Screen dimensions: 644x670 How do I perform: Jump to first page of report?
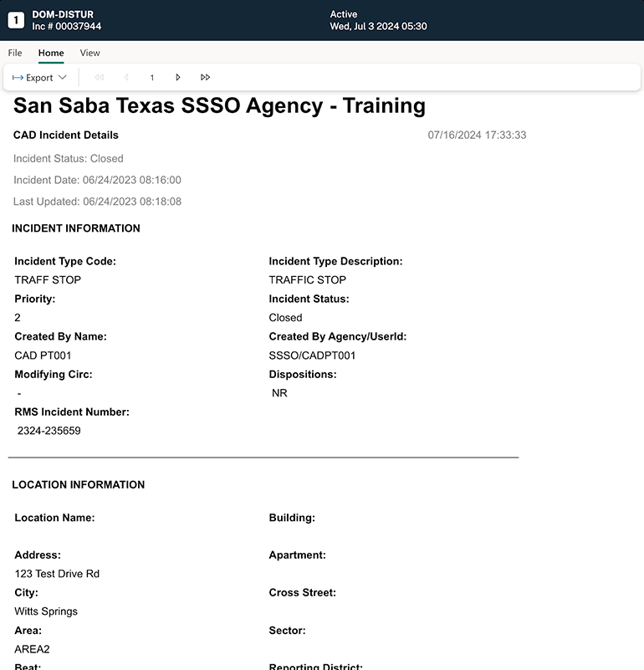pos(100,78)
